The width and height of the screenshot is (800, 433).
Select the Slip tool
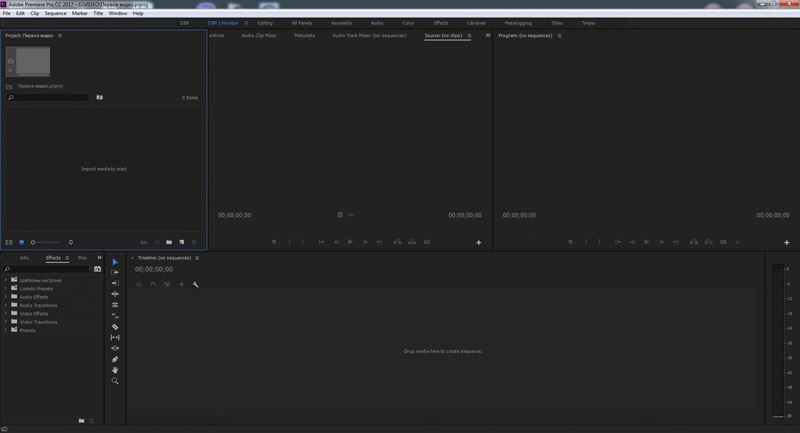(x=115, y=338)
